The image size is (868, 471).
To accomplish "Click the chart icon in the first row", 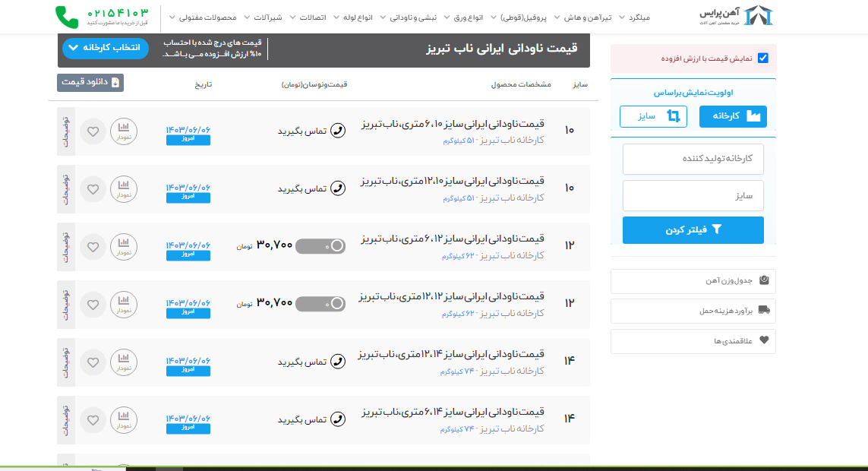I will click(x=124, y=131).
